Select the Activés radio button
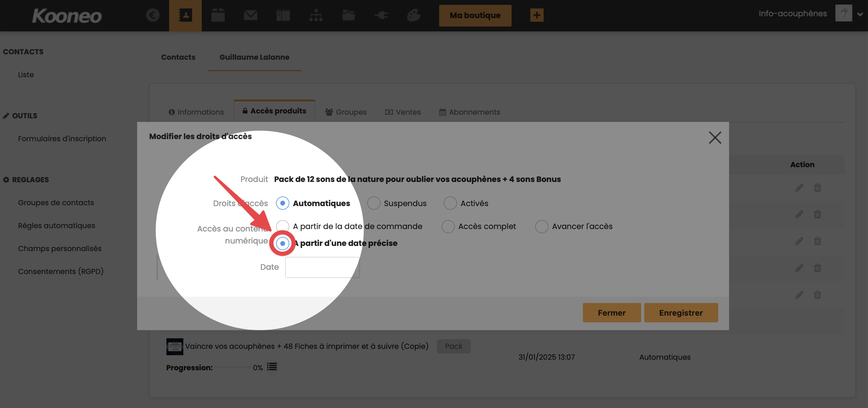This screenshot has width=868, height=408. coord(450,203)
